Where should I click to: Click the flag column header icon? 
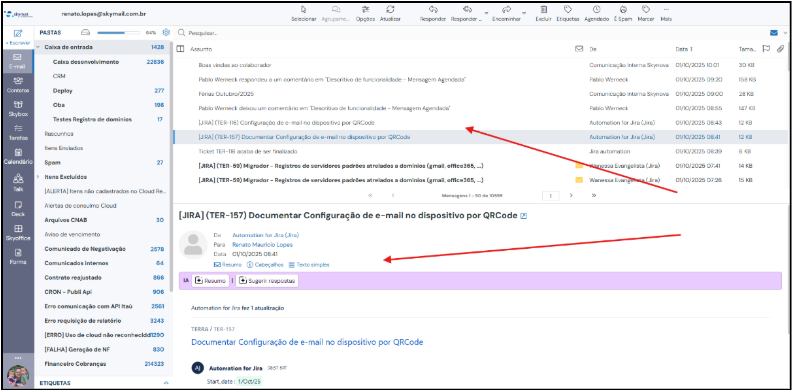766,48
